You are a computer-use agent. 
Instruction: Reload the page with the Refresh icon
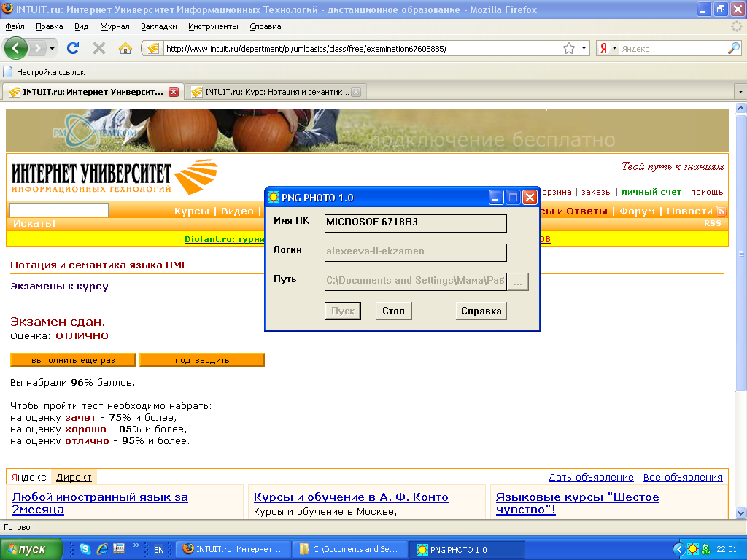click(73, 48)
